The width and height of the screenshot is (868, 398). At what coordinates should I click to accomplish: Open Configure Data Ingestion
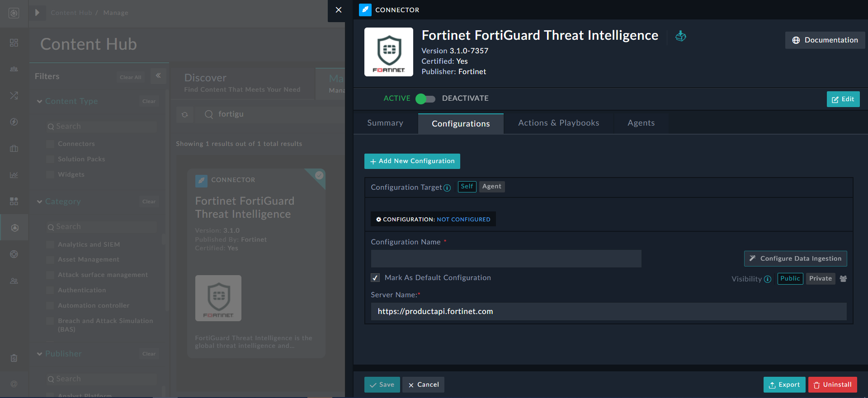pyautogui.click(x=795, y=259)
